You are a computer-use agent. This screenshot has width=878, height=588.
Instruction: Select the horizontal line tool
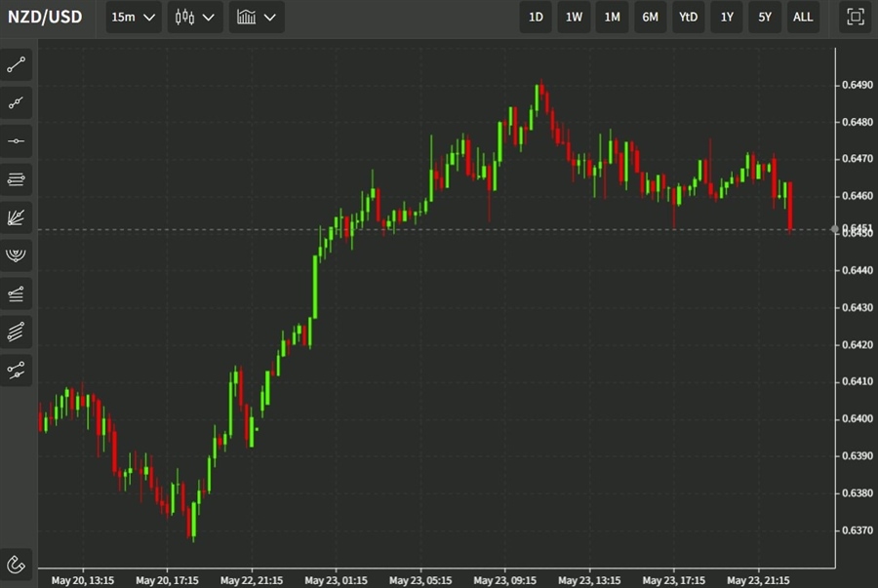pos(16,141)
